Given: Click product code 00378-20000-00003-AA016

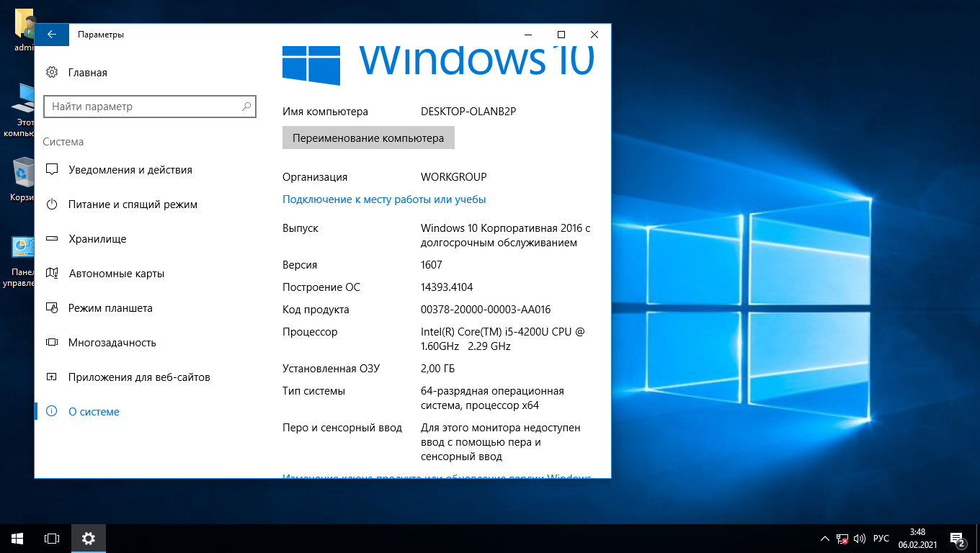Looking at the screenshot, I should (x=486, y=310).
